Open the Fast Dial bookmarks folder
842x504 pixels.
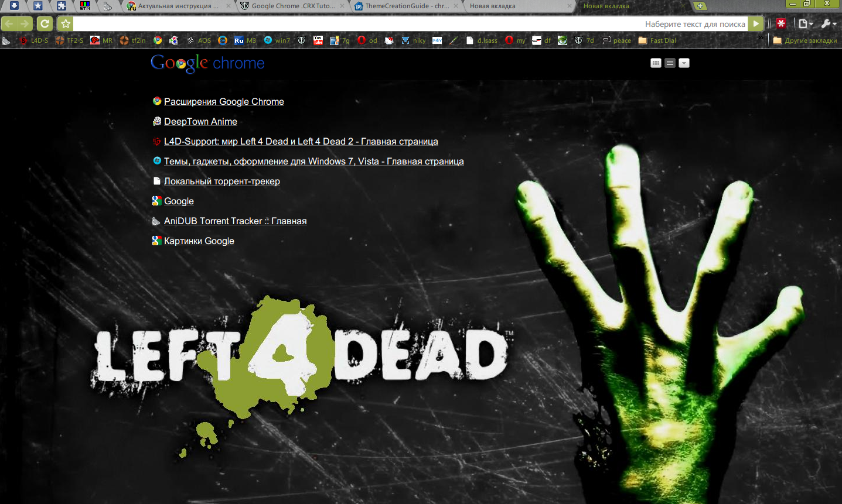pyautogui.click(x=657, y=40)
